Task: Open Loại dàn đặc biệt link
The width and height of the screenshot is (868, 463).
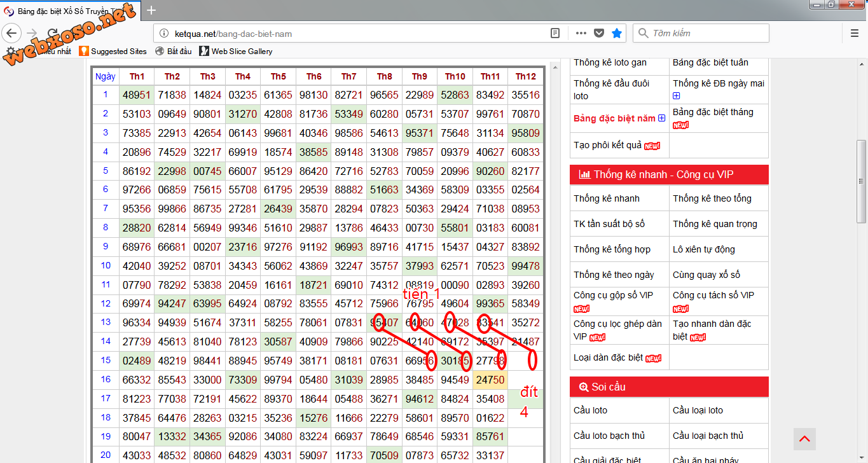Action: tap(608, 357)
